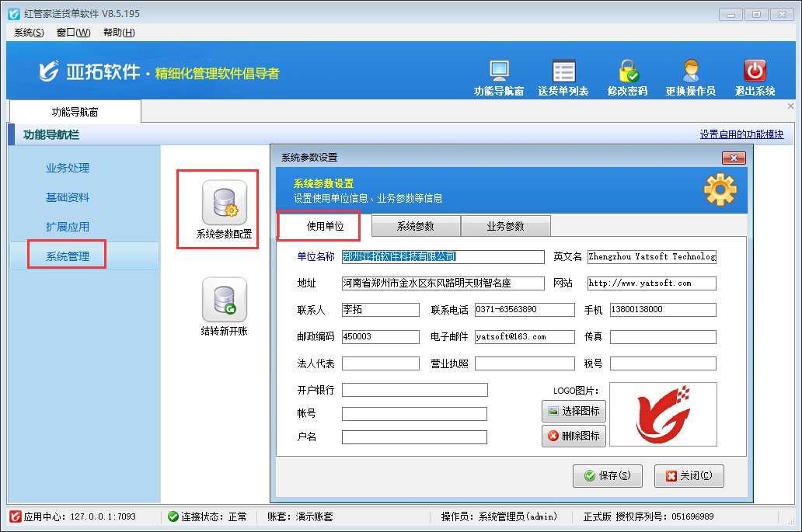Screen dimensions: 802x532
Task: Select 基础资料 in navigation sidebar
Action: [x=68, y=197]
